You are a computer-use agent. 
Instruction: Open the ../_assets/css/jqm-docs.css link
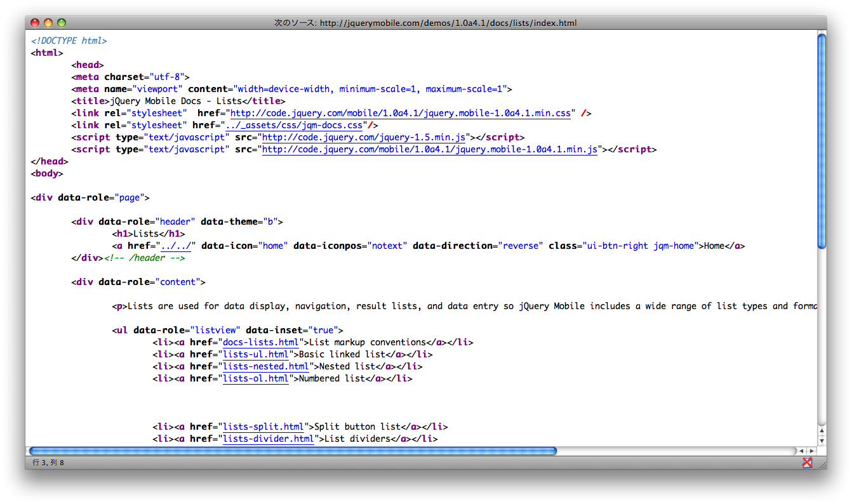(293, 126)
